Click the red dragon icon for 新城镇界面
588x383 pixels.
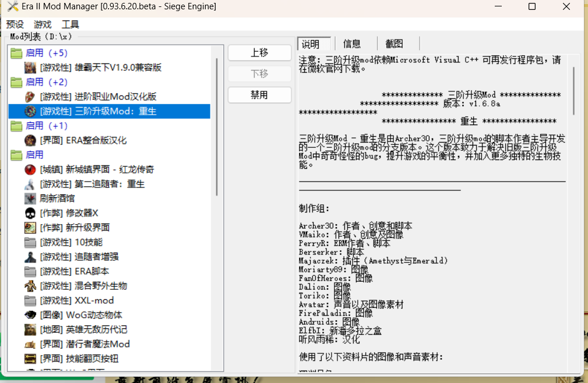(30, 169)
